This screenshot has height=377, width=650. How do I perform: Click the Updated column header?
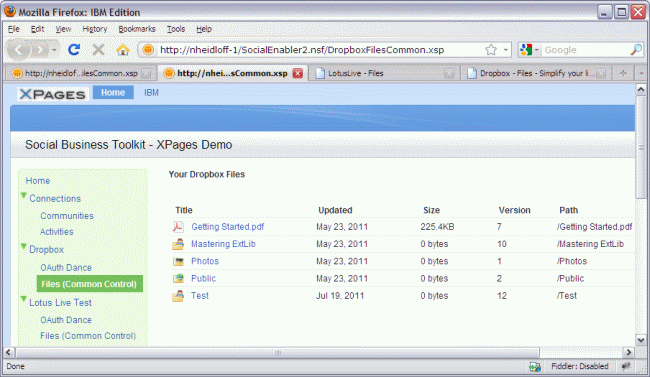click(335, 210)
